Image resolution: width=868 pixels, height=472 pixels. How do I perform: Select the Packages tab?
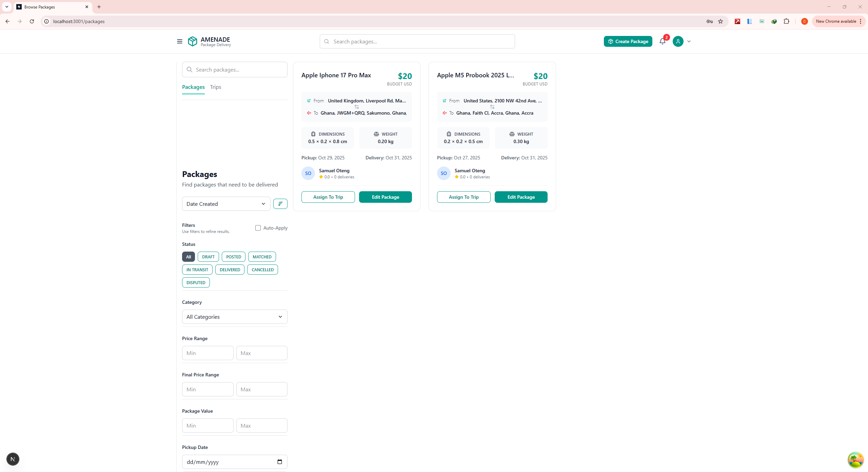coord(193,87)
